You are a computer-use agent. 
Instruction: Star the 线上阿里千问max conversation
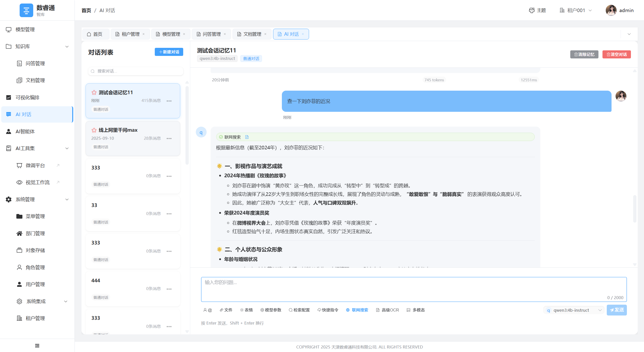[x=94, y=130]
